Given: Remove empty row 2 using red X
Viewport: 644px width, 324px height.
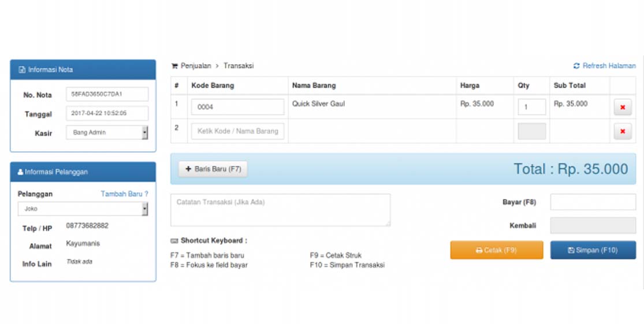Looking at the screenshot, I should pyautogui.click(x=622, y=132).
